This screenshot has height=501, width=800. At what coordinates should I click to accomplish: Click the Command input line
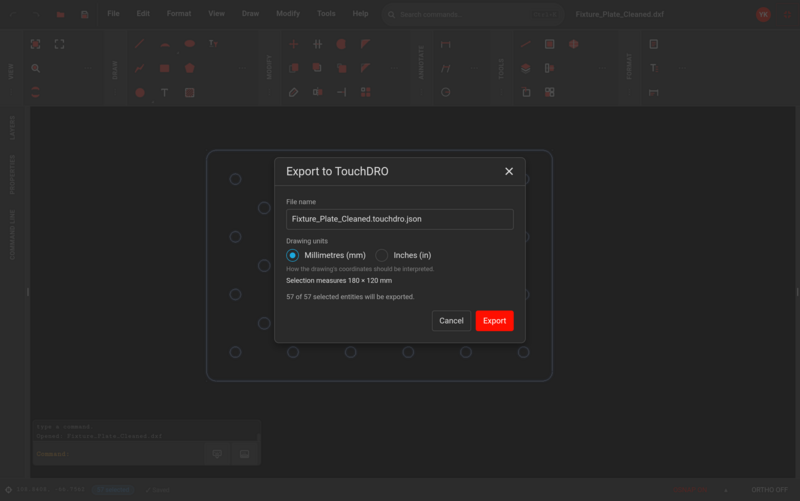pos(119,454)
